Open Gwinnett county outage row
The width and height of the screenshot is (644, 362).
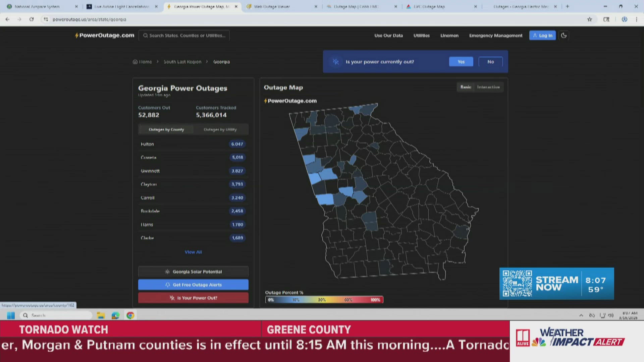(x=193, y=171)
